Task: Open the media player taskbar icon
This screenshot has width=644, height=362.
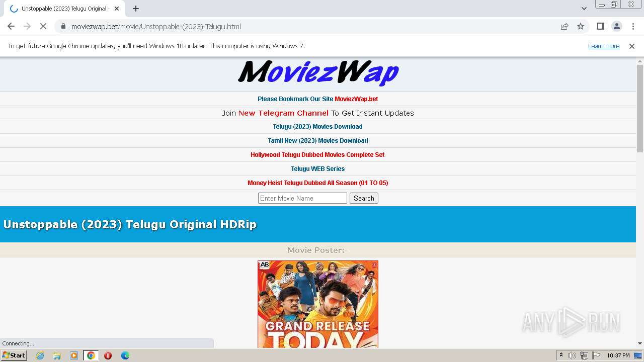Action: (x=74, y=355)
